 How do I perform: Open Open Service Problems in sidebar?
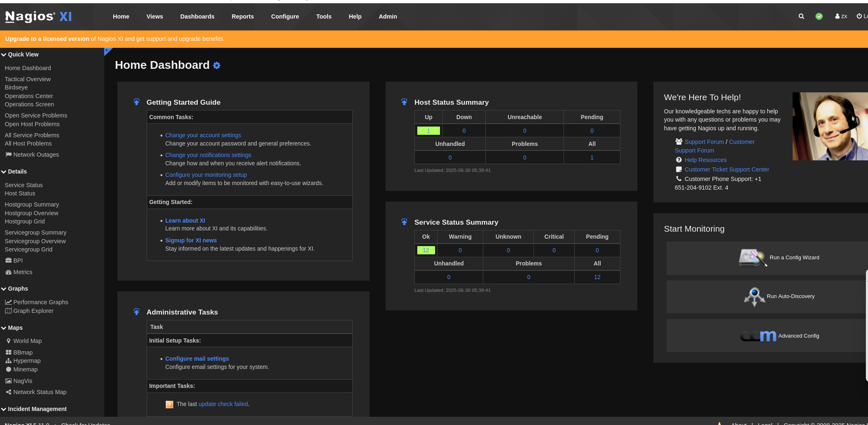pos(36,115)
